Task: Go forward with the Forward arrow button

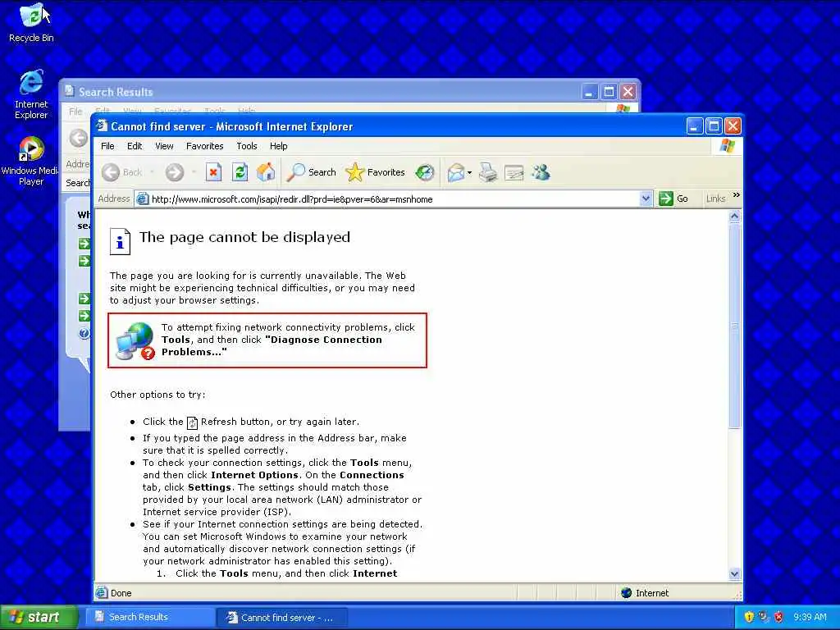Action: click(174, 172)
